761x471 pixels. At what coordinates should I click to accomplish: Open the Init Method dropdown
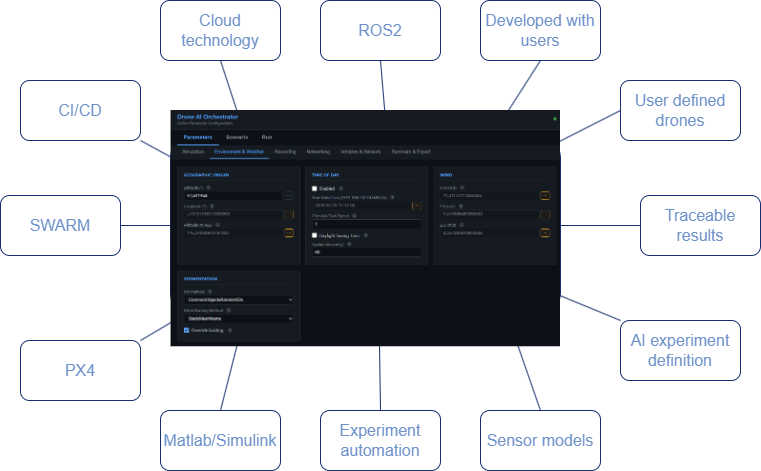[x=237, y=299]
